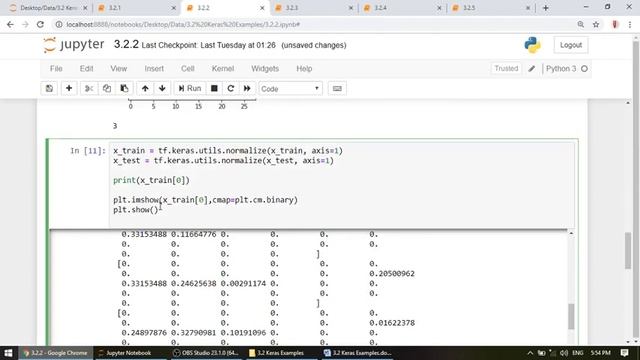Go forward in browser history
Image resolution: width=640 pixels, height=360 pixels.
tap(25, 24)
